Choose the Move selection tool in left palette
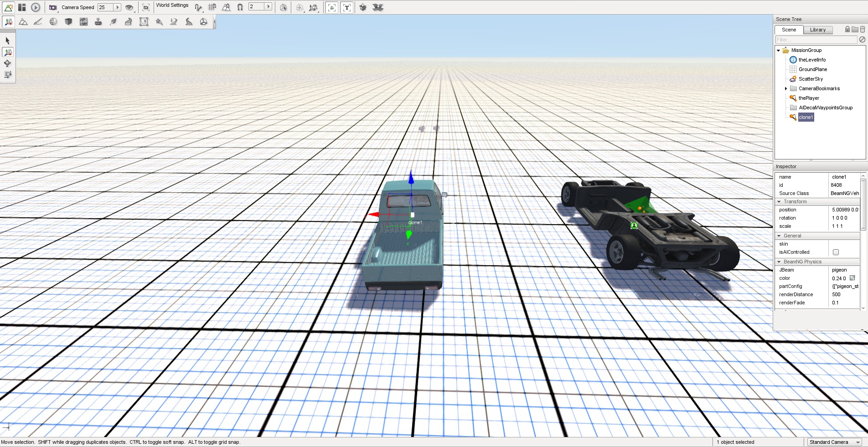868x447 pixels. (x=8, y=52)
